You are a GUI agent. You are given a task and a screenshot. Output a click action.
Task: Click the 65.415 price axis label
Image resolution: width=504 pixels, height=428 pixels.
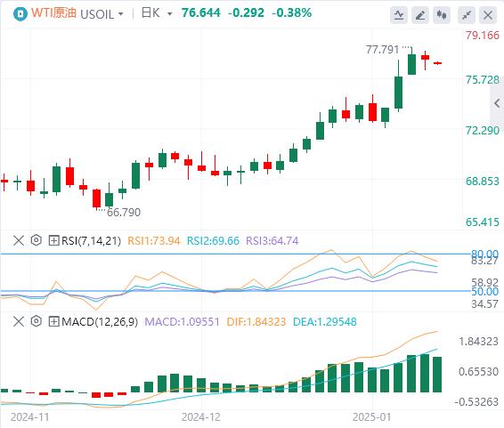pos(483,222)
